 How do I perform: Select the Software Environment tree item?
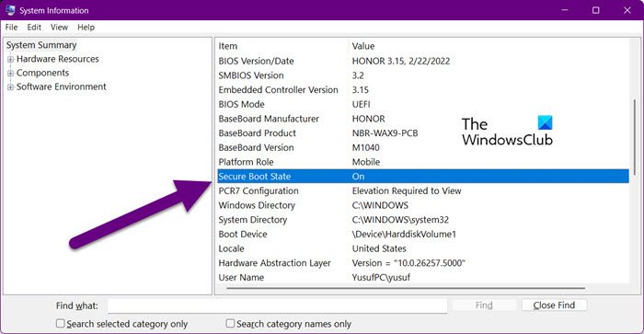pos(62,86)
